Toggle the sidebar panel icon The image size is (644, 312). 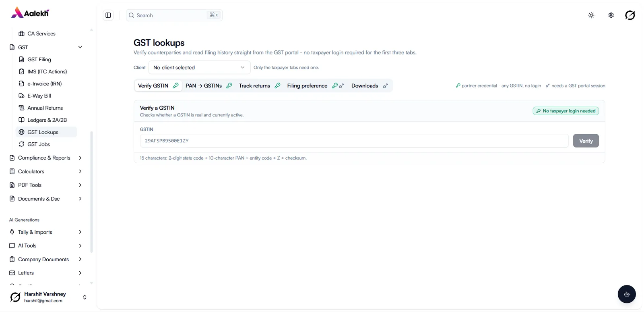click(108, 15)
